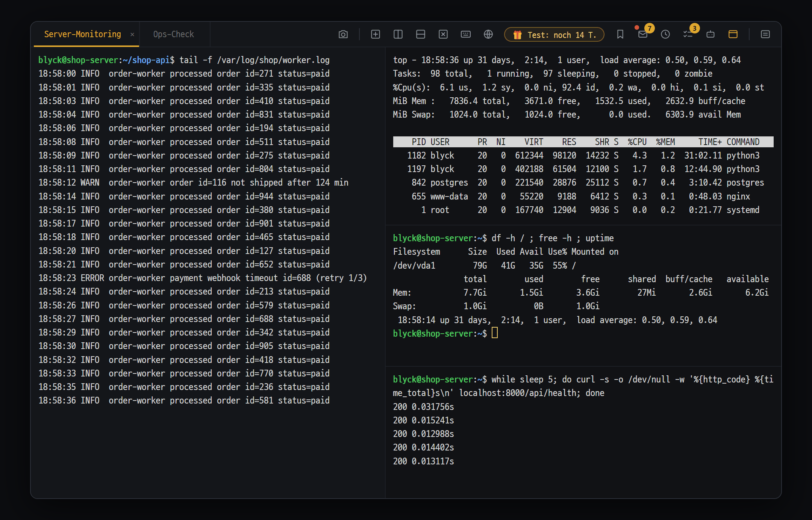Click the Mem: row in free output
The height and width of the screenshot is (520, 812).
coord(581,293)
